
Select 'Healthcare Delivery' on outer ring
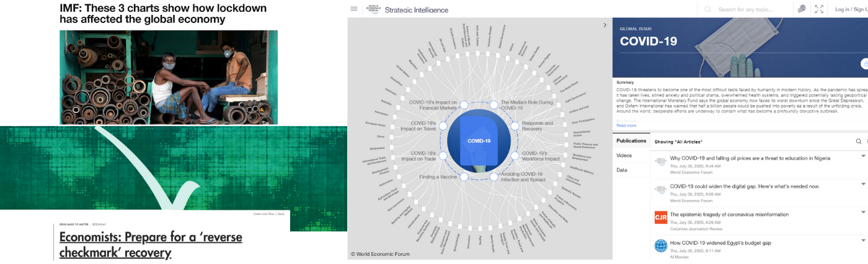coord(582,169)
